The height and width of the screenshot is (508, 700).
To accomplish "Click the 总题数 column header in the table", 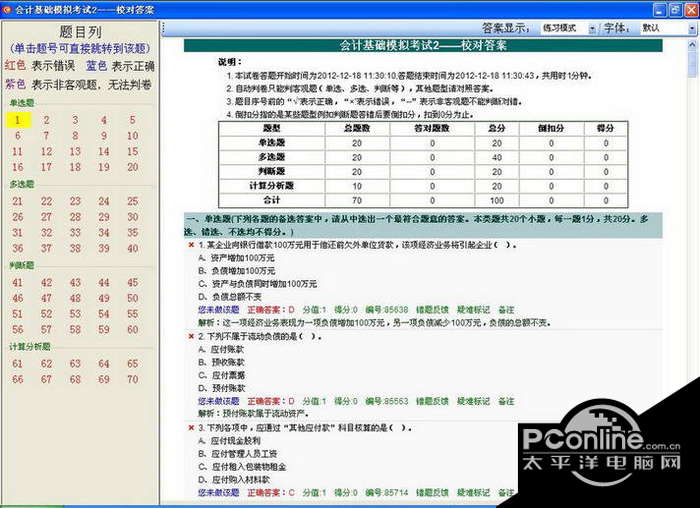I will (357, 128).
